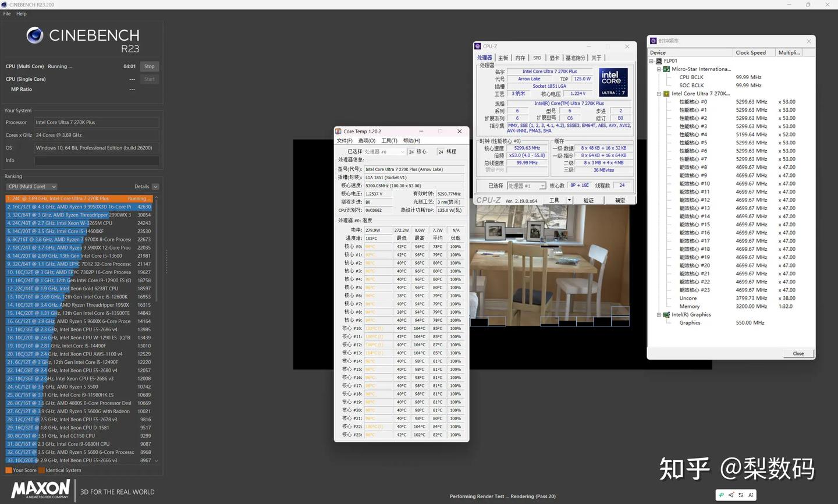Viewport: 838px width, 504px height.
Task: Stop the running Multi Core test
Action: click(x=150, y=66)
